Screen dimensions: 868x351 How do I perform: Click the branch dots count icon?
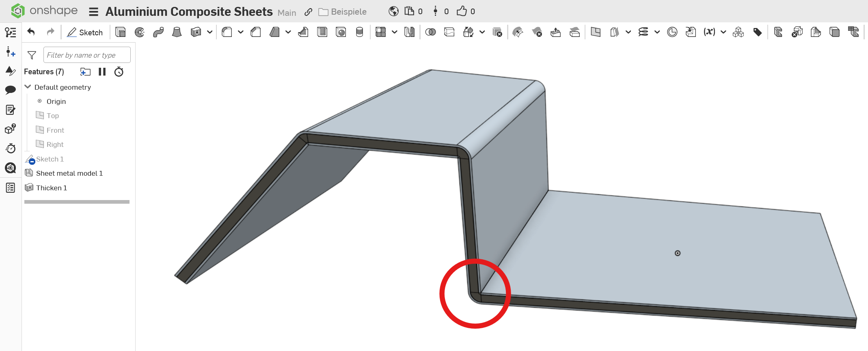point(436,11)
